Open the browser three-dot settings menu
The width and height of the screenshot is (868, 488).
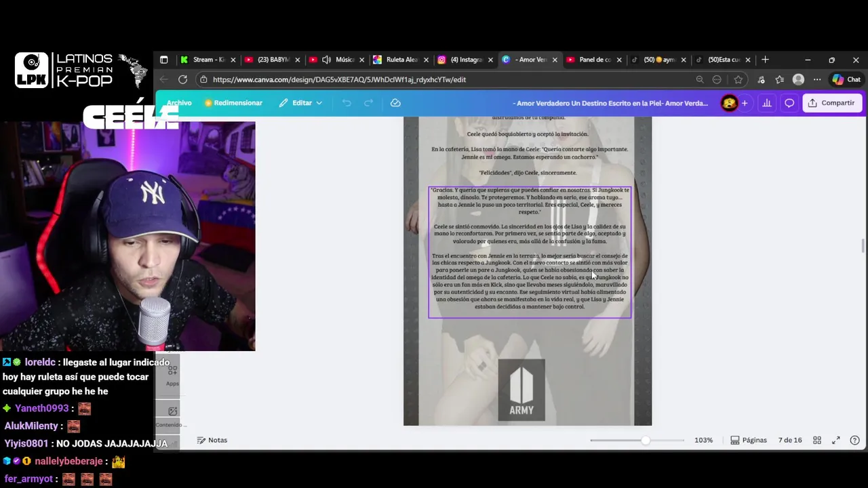[817, 79]
